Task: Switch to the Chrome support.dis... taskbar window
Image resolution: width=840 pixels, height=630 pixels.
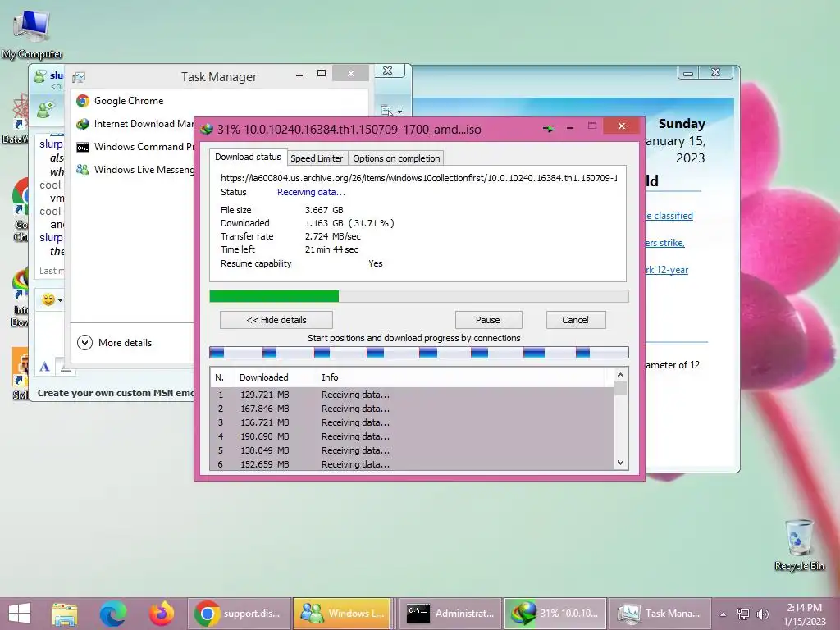Action: pyautogui.click(x=239, y=614)
